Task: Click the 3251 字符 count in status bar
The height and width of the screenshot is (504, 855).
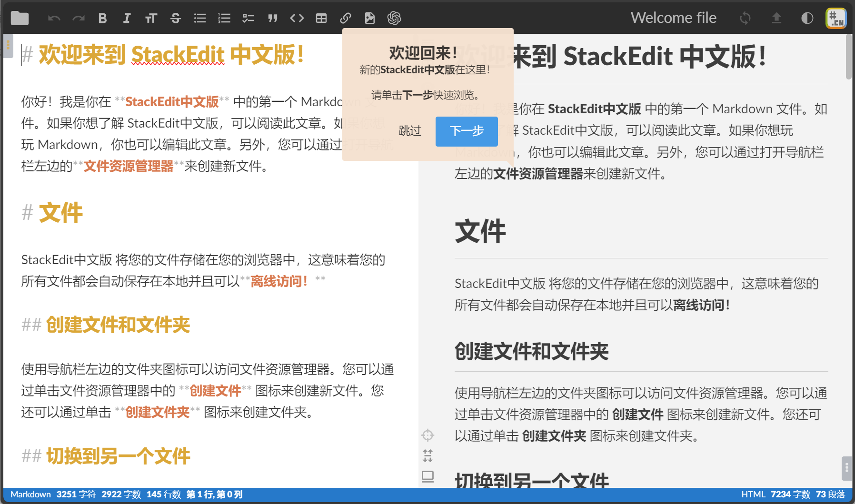Action: 76,494
